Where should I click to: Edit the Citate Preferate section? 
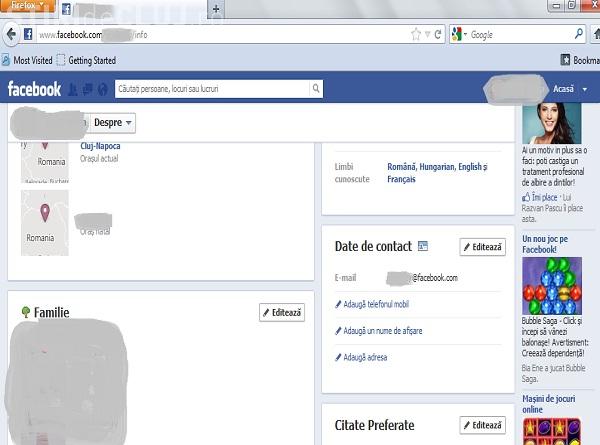(x=482, y=426)
